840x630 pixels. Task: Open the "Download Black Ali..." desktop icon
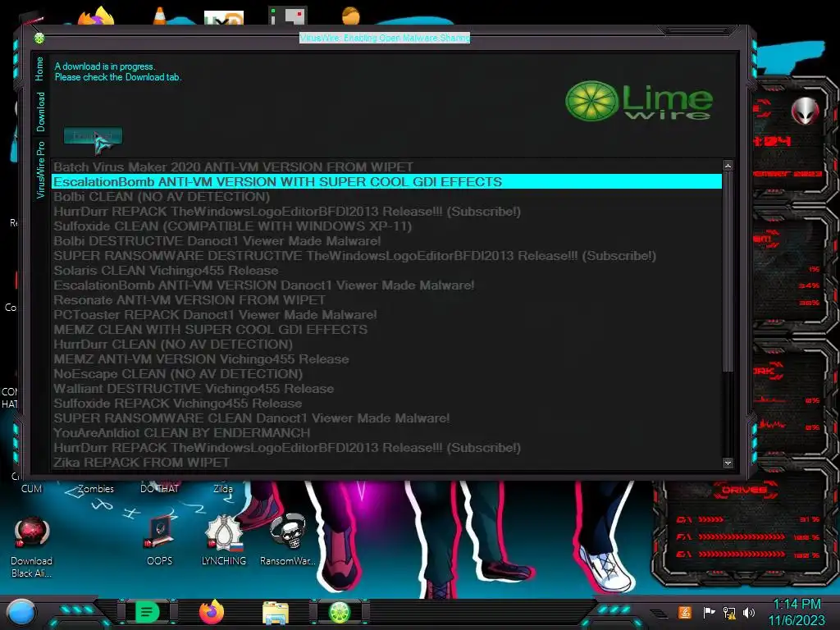click(x=32, y=546)
